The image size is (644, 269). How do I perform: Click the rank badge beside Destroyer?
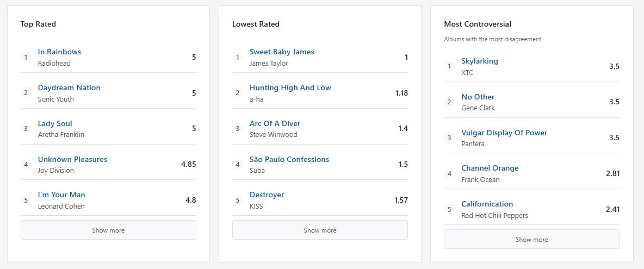point(237,200)
